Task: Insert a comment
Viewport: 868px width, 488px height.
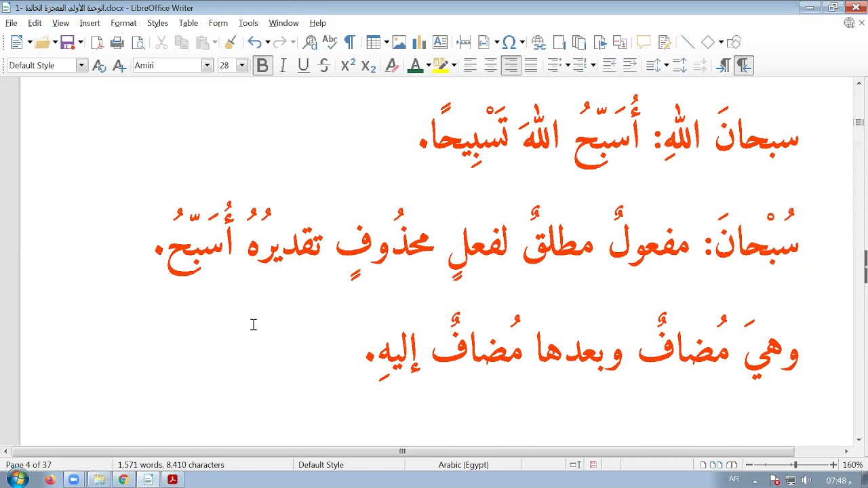Action: [644, 42]
